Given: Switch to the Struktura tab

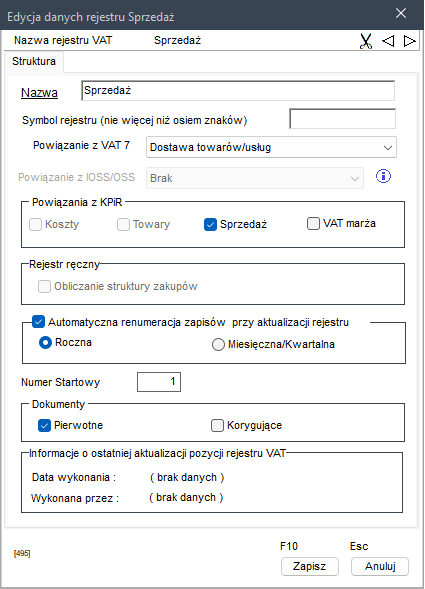Looking at the screenshot, I should point(34,61).
